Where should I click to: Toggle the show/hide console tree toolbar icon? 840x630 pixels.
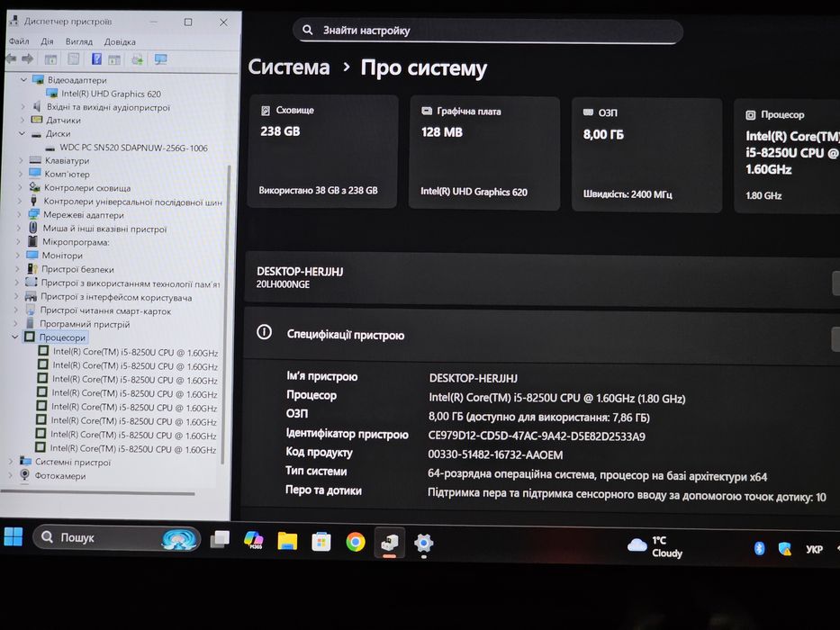pyautogui.click(x=50, y=59)
